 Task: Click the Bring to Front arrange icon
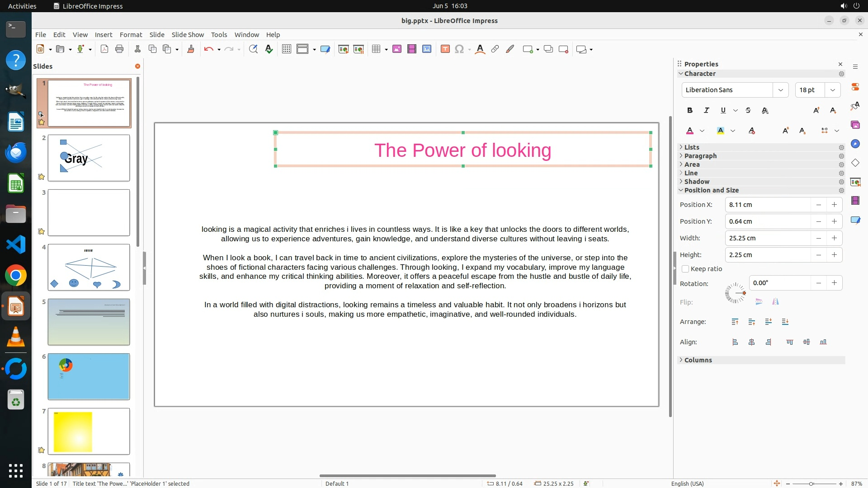pos(735,322)
